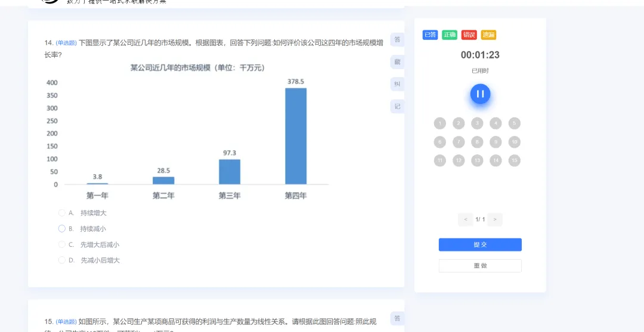Jump to question 2 in the navigator
644x332 pixels.
coord(459,123)
